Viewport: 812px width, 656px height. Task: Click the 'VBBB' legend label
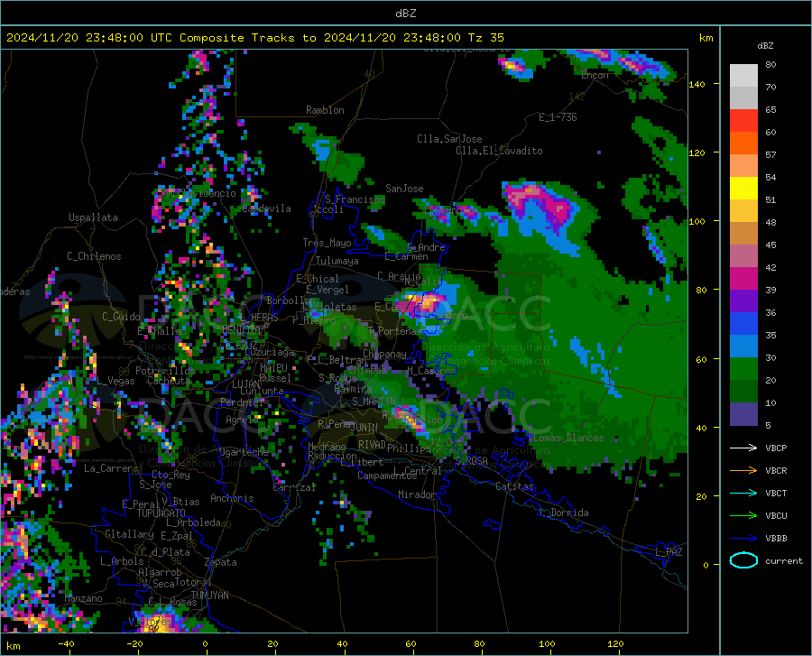tap(776, 539)
